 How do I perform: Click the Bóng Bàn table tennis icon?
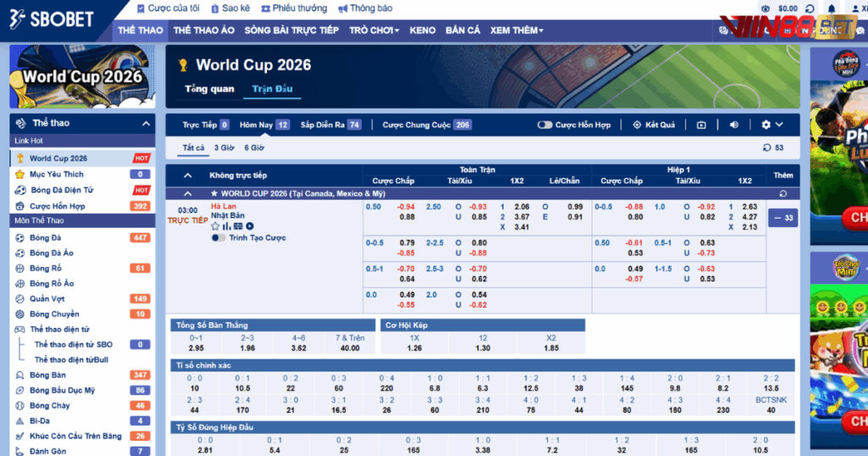pyautogui.click(x=20, y=375)
